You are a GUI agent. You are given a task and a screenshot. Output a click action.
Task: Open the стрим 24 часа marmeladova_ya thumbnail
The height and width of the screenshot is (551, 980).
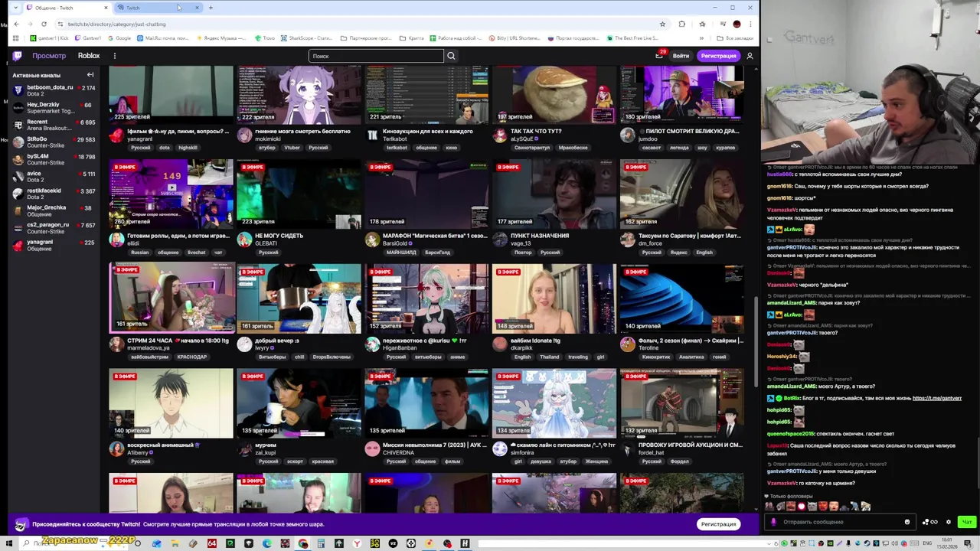pos(171,298)
